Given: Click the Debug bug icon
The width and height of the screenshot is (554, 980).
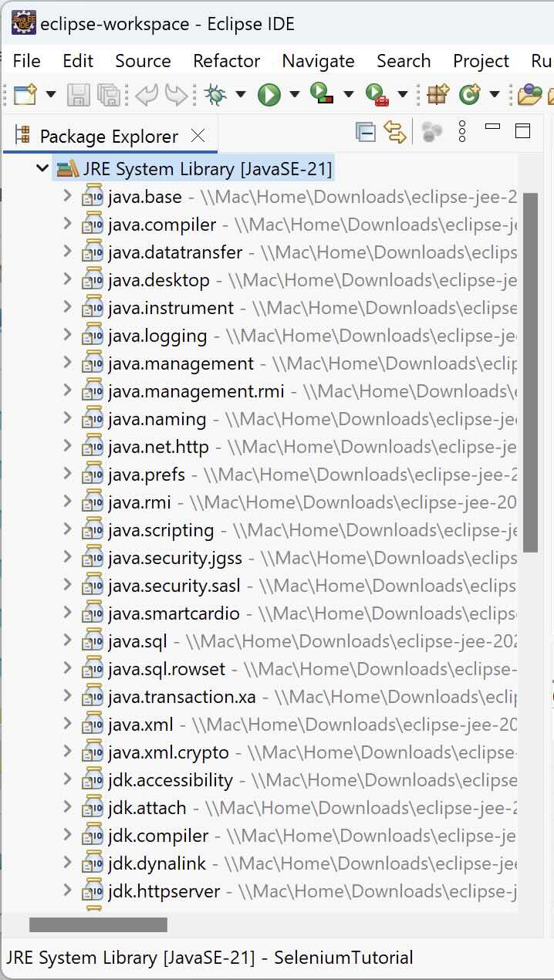Looking at the screenshot, I should coord(216,95).
